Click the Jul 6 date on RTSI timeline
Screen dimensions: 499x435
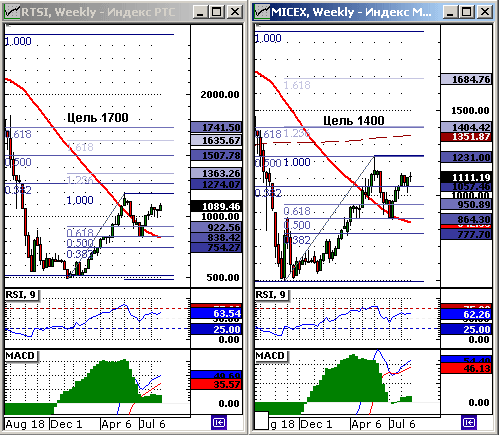(153, 424)
